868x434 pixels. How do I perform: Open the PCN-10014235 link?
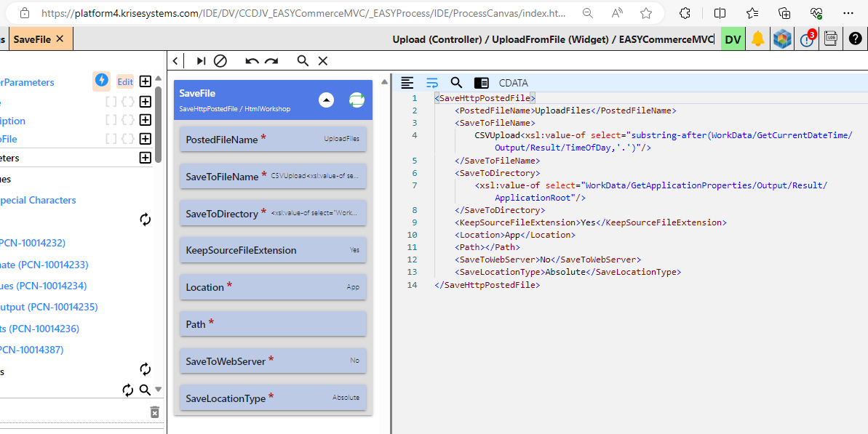pyautogui.click(x=49, y=307)
